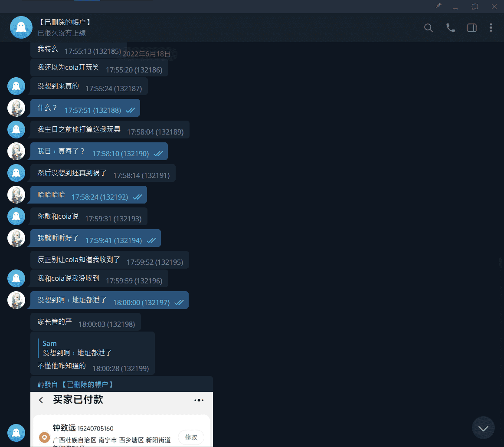Open the forwarded 买家已付款 image

pos(121,419)
